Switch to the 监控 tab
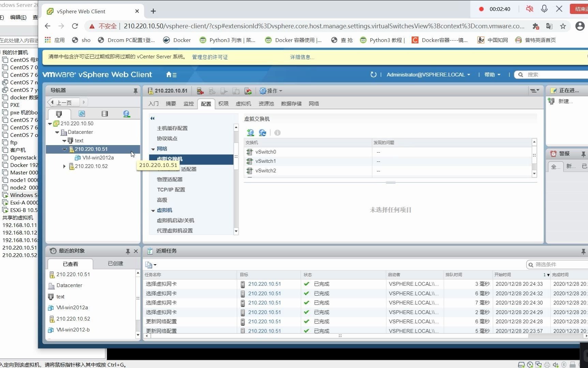Viewport: 588px width, 368px height. [x=189, y=103]
